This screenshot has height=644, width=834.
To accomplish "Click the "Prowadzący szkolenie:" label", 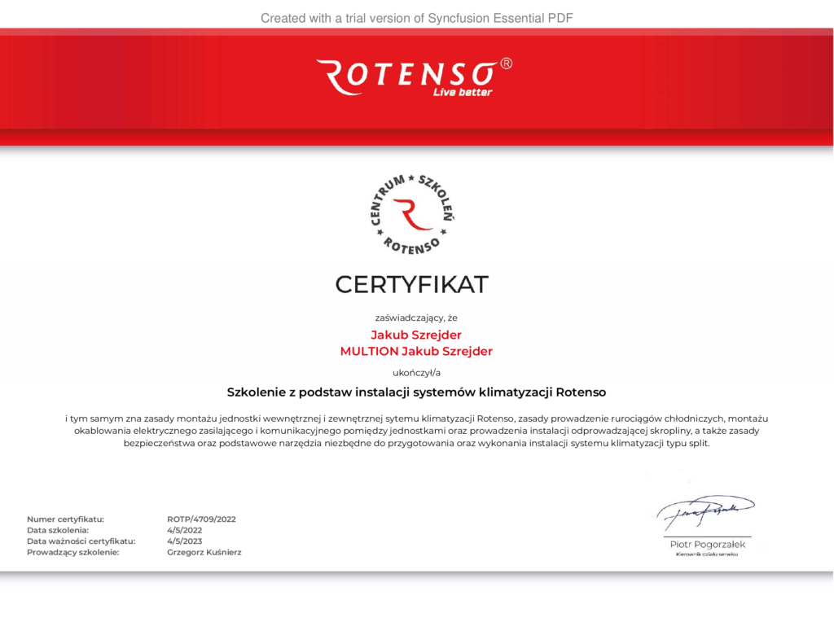I will click(x=72, y=552).
